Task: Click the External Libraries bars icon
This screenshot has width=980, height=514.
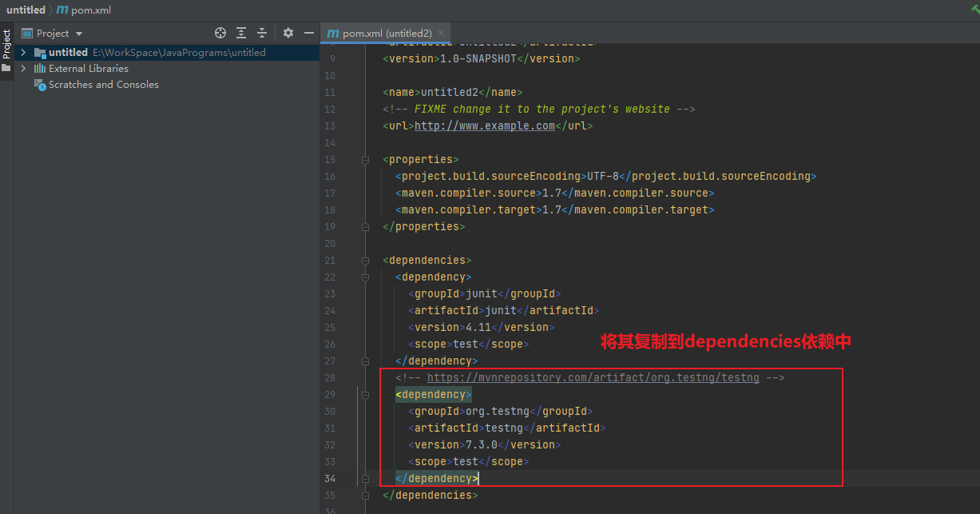Action: point(40,68)
